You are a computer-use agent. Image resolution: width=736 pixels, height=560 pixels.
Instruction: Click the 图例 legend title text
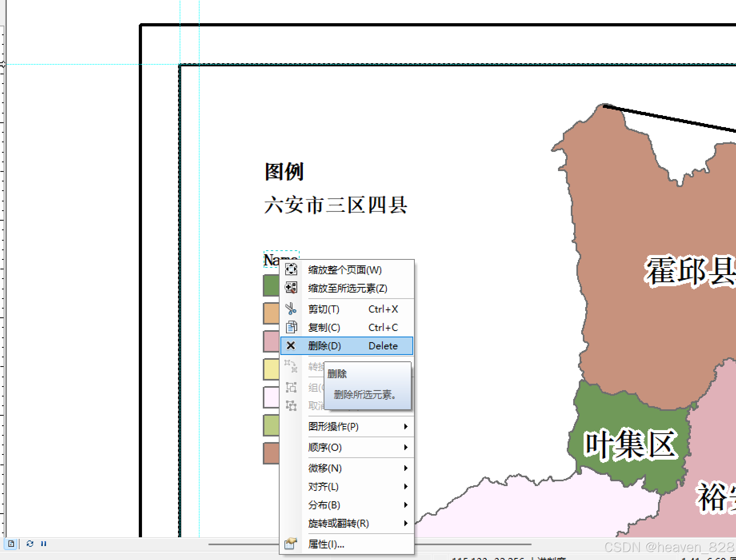(x=284, y=171)
